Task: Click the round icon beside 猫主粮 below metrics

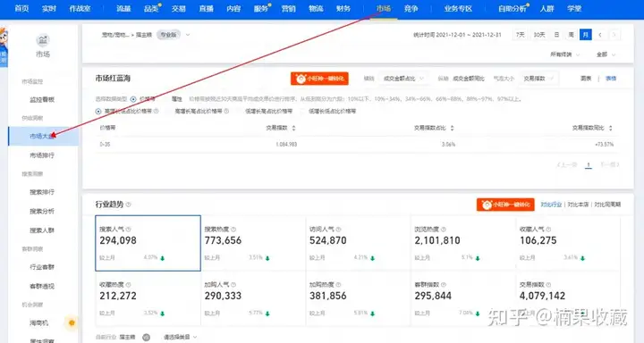Action: pyautogui.click(x=146, y=338)
